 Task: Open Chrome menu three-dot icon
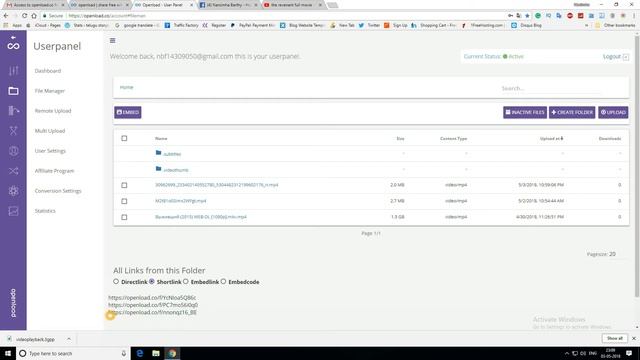pos(634,16)
